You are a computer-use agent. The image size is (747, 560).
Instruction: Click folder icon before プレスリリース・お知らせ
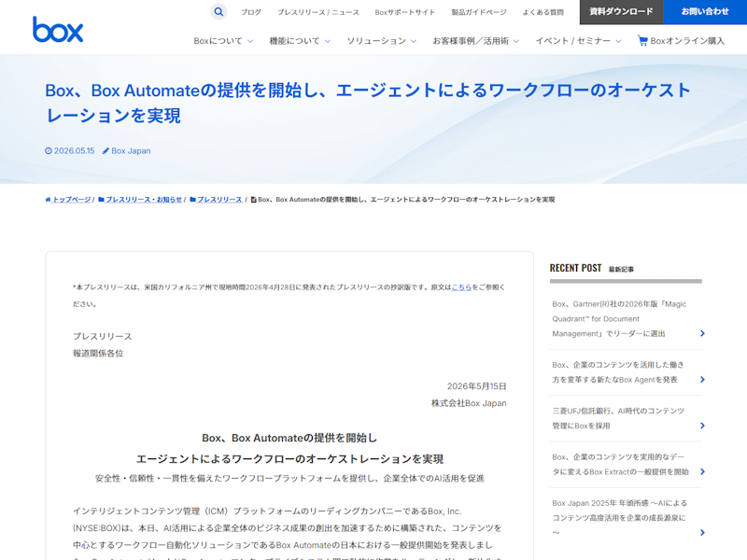(101, 200)
